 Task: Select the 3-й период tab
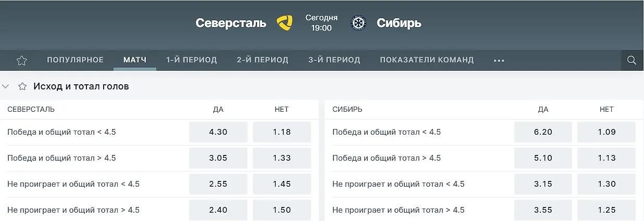click(x=334, y=60)
